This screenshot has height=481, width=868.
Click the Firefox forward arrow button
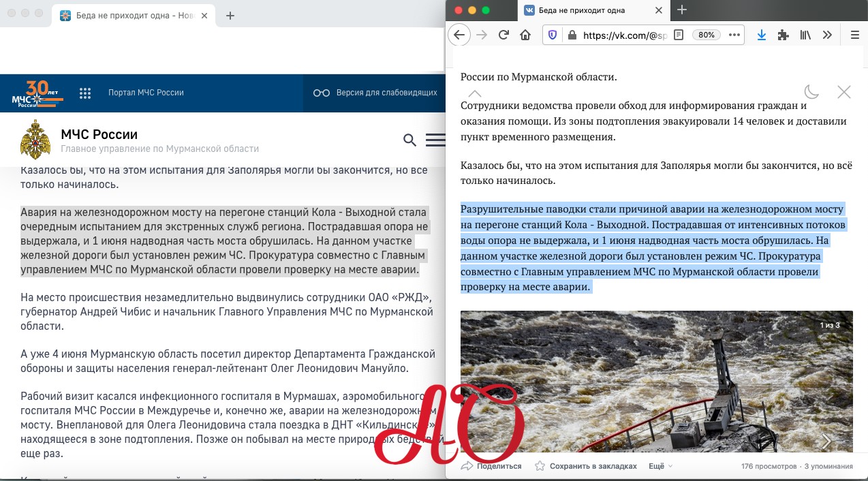coord(482,35)
